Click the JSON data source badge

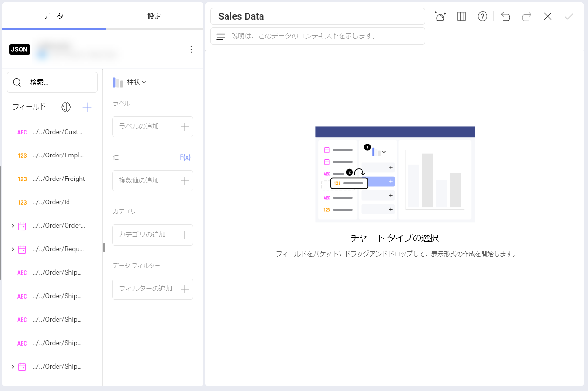point(20,49)
